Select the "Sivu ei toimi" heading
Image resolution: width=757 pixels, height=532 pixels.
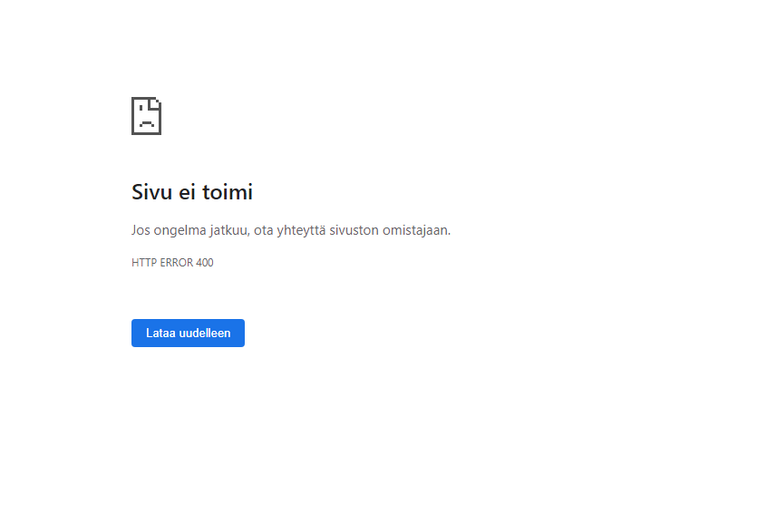click(192, 192)
